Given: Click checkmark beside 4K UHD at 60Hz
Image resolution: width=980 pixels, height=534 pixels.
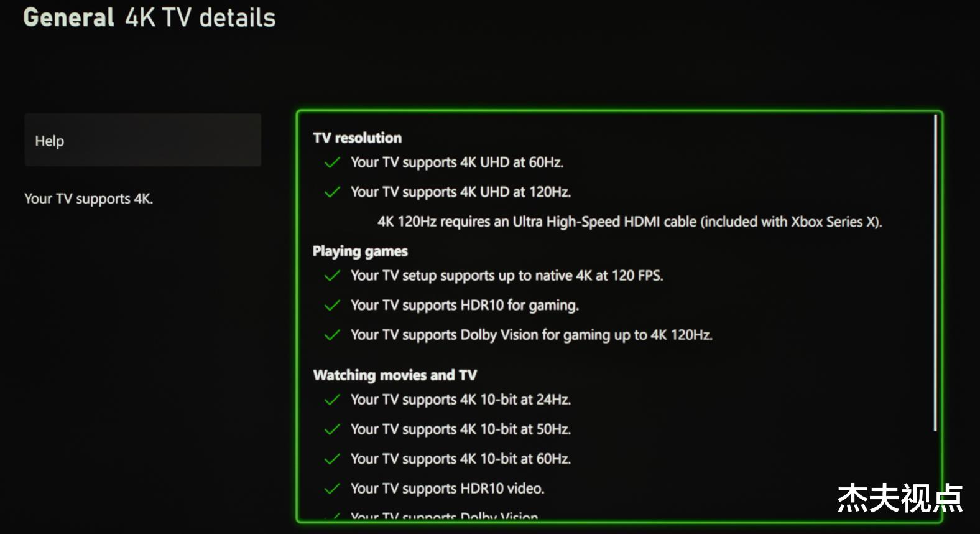Looking at the screenshot, I should 333,162.
